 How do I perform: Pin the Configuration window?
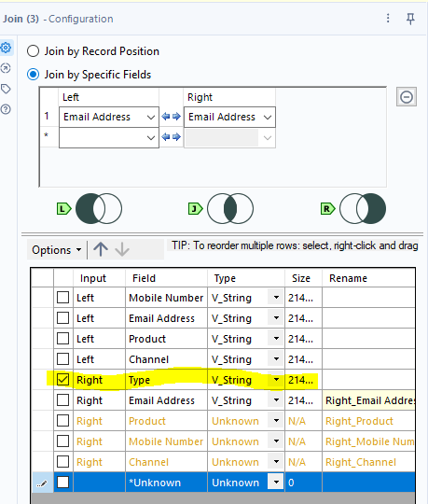[410, 19]
